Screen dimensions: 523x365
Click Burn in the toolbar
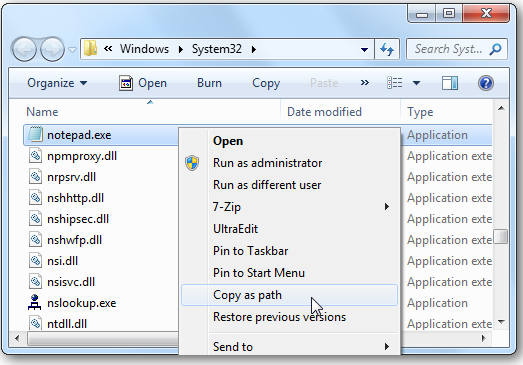tap(209, 83)
